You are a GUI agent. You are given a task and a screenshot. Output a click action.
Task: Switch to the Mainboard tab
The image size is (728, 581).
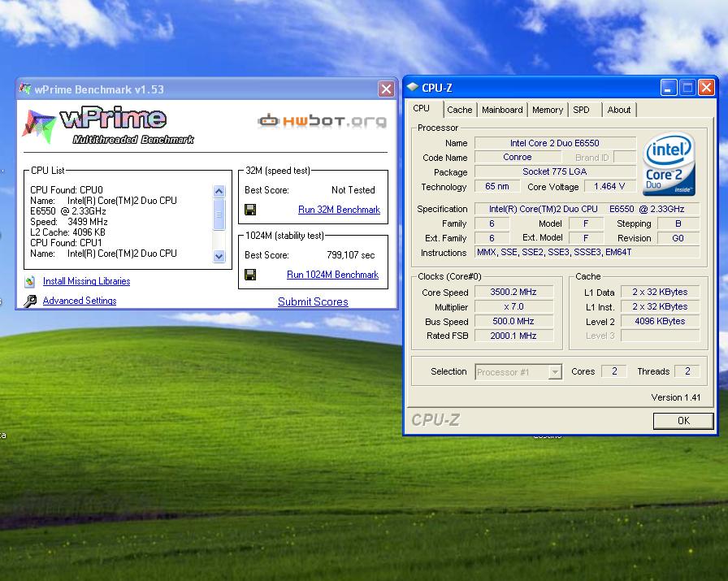click(502, 110)
